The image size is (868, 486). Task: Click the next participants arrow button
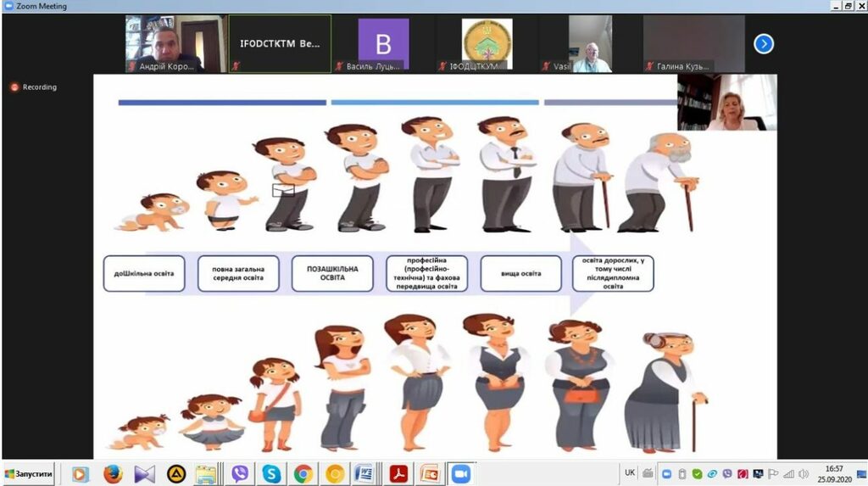(763, 43)
